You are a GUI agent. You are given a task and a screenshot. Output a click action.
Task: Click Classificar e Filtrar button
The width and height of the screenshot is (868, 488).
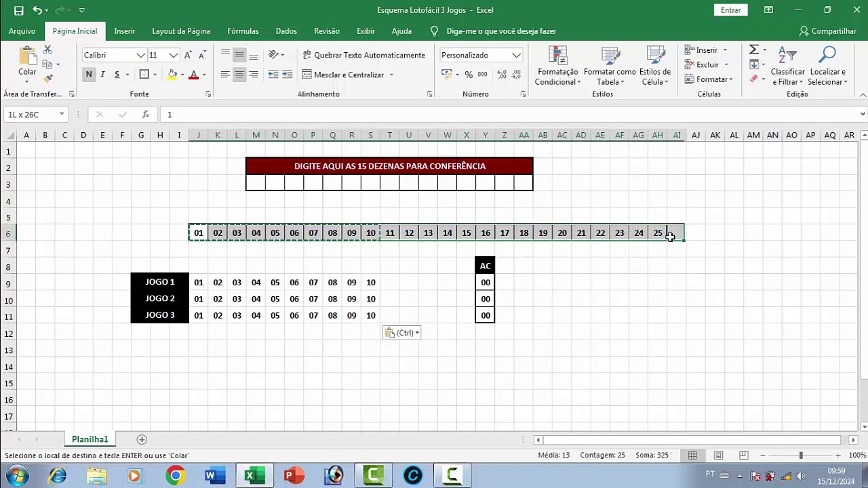coord(787,65)
